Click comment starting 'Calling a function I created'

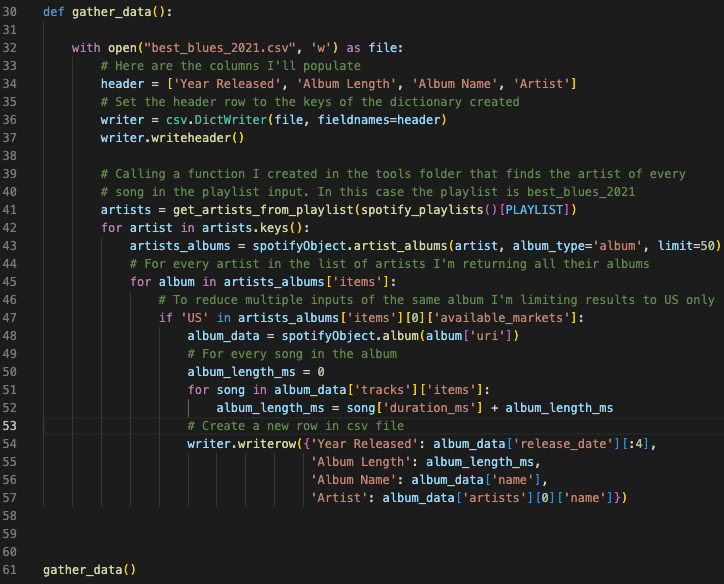(x=393, y=174)
